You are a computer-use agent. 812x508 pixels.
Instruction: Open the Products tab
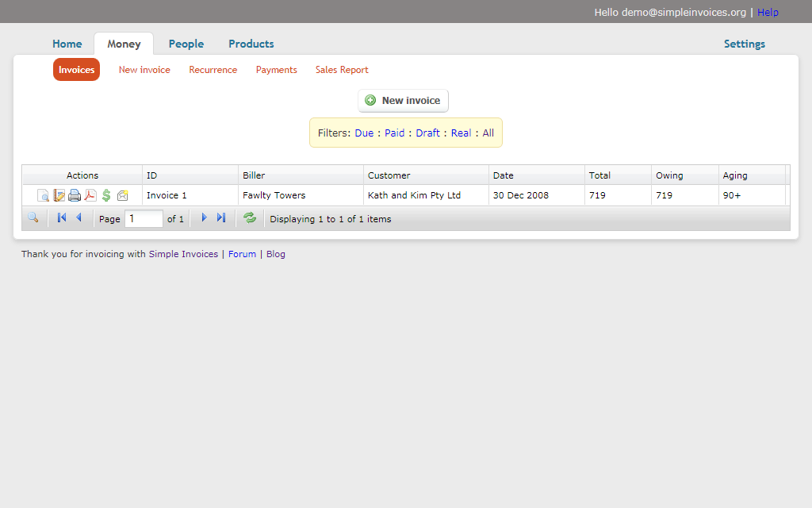[x=251, y=44]
